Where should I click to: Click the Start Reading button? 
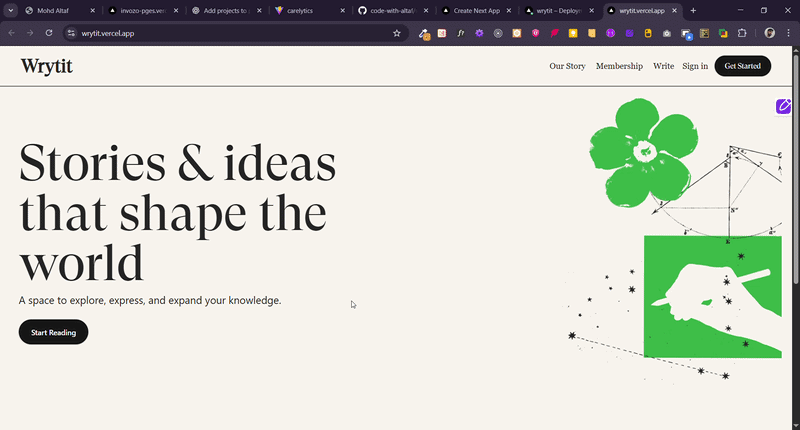[53, 332]
